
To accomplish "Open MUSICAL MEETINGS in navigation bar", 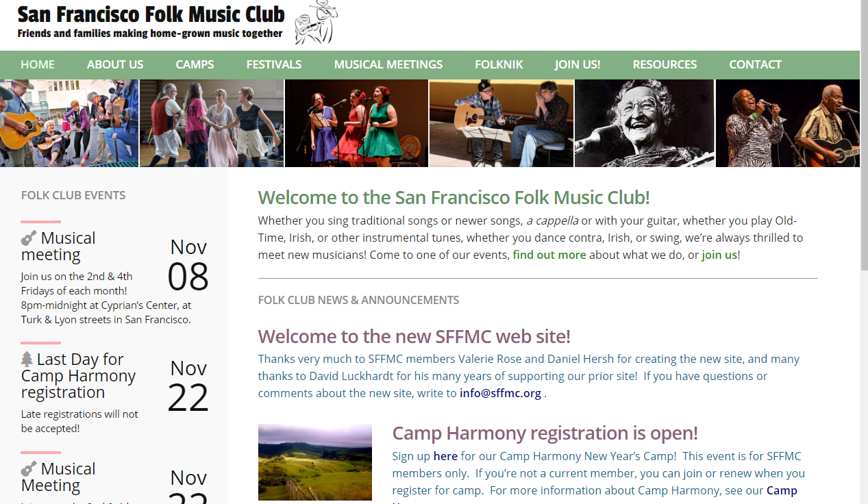I will click(388, 64).
